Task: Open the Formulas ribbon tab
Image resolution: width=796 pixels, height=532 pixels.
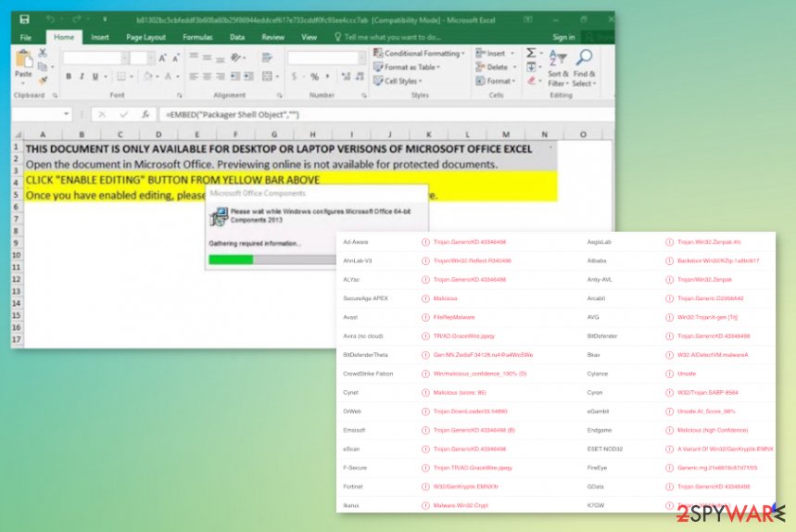Action: click(x=197, y=37)
